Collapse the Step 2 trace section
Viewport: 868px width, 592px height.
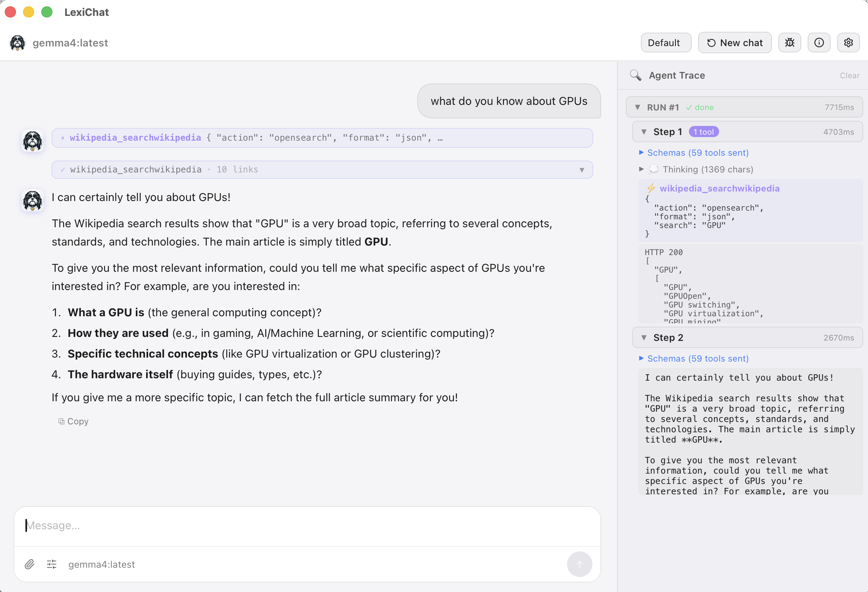tap(644, 337)
